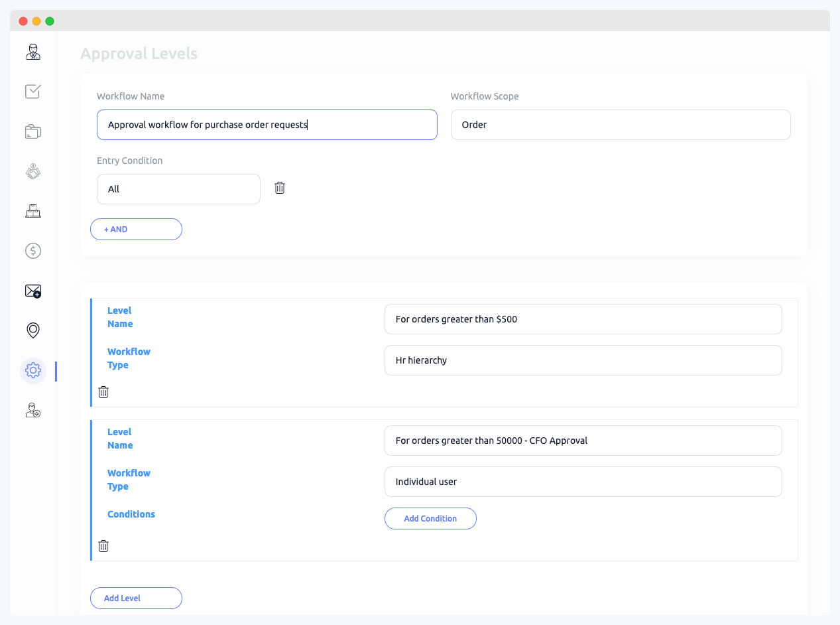Open the Workflow Scope dropdown showing 'Order'
The width and height of the screenshot is (840, 625).
tap(621, 124)
